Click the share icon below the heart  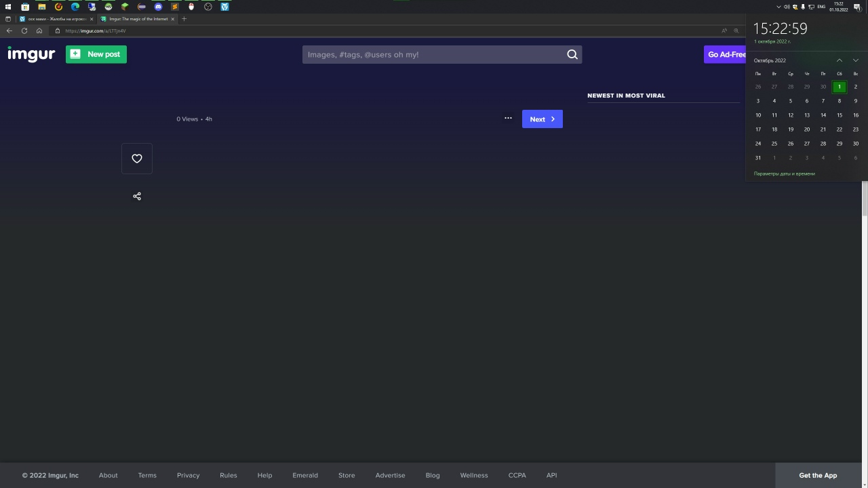click(x=137, y=197)
